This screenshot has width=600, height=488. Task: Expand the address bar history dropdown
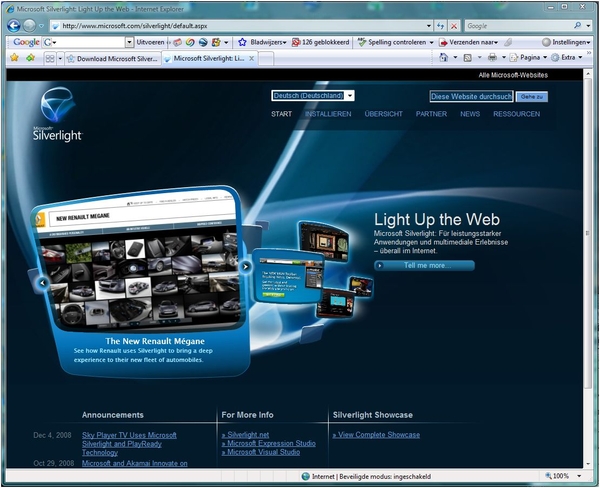pos(429,26)
